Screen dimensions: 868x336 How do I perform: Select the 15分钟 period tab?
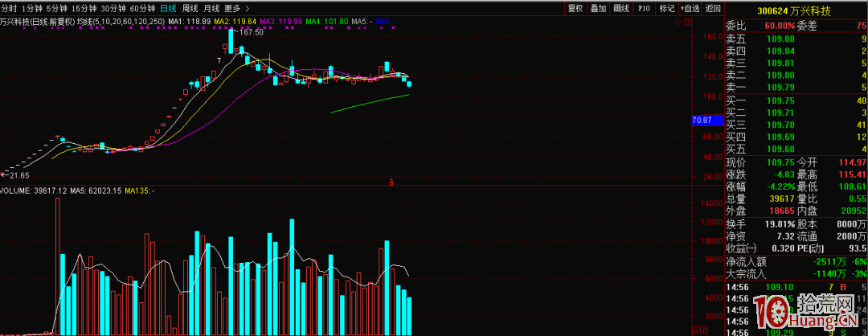pos(84,8)
